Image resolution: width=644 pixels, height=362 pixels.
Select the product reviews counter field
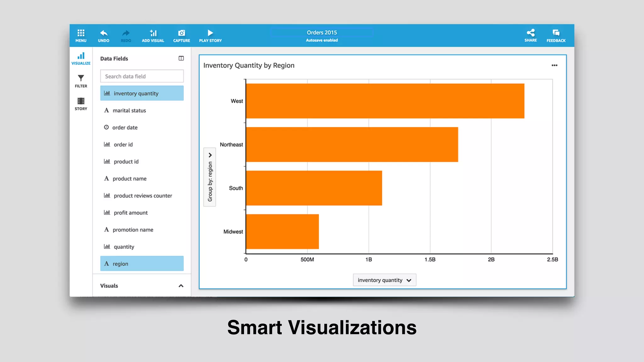pyautogui.click(x=142, y=195)
